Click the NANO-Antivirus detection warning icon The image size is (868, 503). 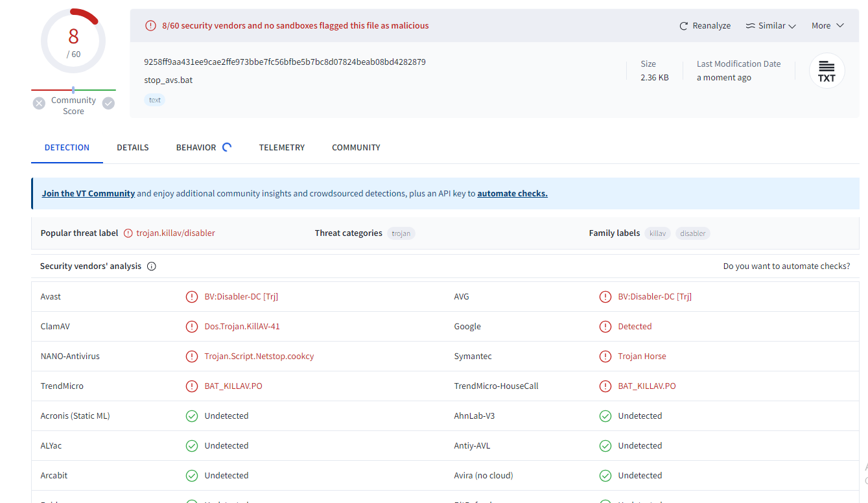tap(192, 357)
